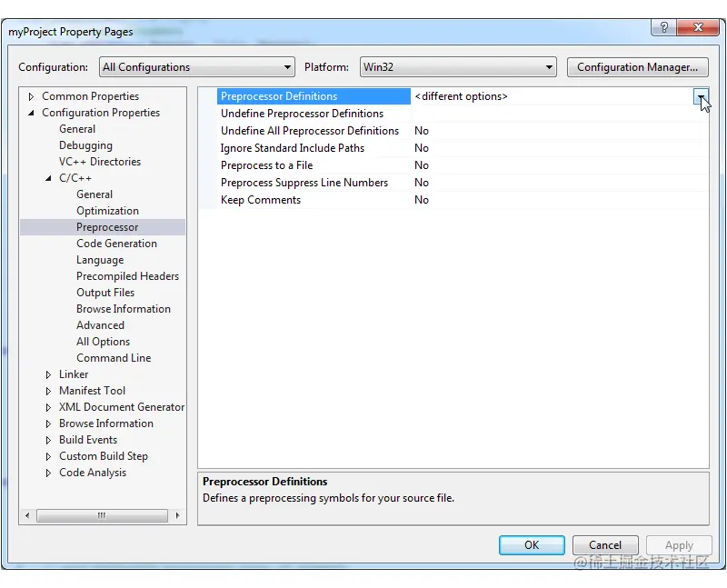The height and width of the screenshot is (588, 727).
Task: Select the Advanced tree item
Action: tap(100, 325)
